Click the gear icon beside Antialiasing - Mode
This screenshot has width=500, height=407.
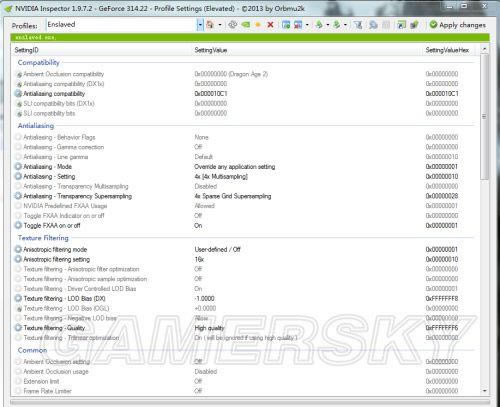coord(18,167)
